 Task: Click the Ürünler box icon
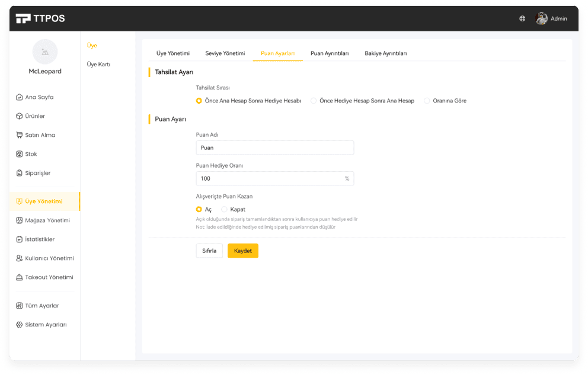coord(19,116)
